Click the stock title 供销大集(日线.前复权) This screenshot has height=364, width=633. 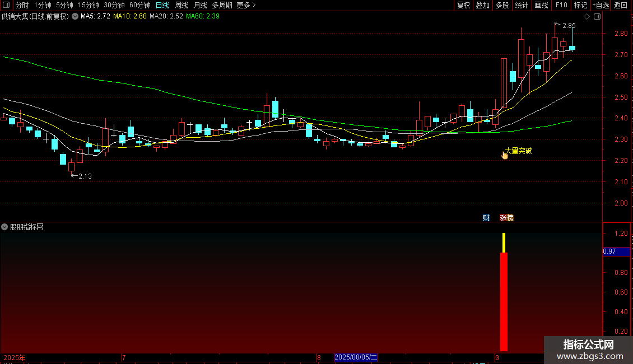pos(35,17)
